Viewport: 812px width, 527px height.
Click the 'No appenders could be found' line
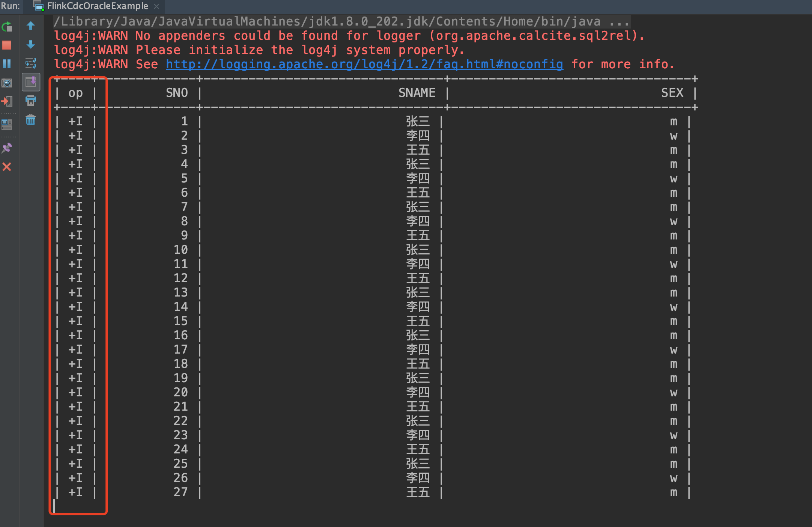tap(349, 36)
